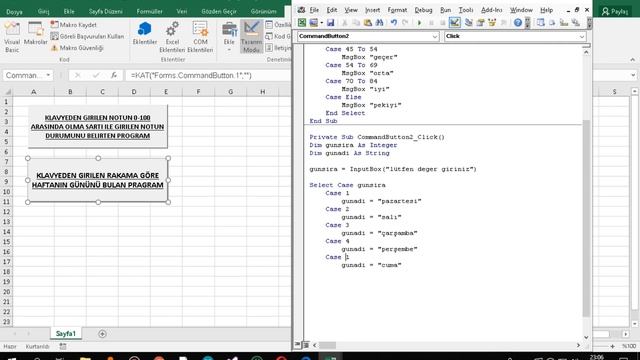Add a new sheet with the plus icon
This screenshot has height=360, width=640.
pos(102,334)
